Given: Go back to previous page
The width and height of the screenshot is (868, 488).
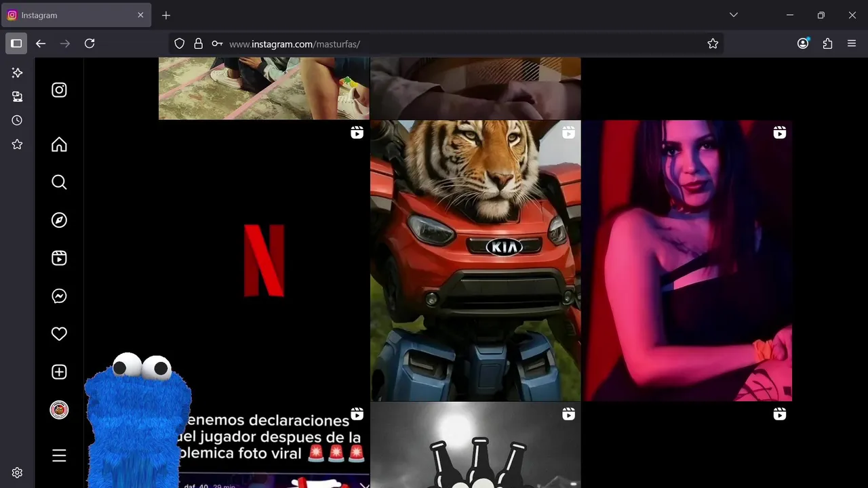Looking at the screenshot, I should pyautogui.click(x=41, y=43).
